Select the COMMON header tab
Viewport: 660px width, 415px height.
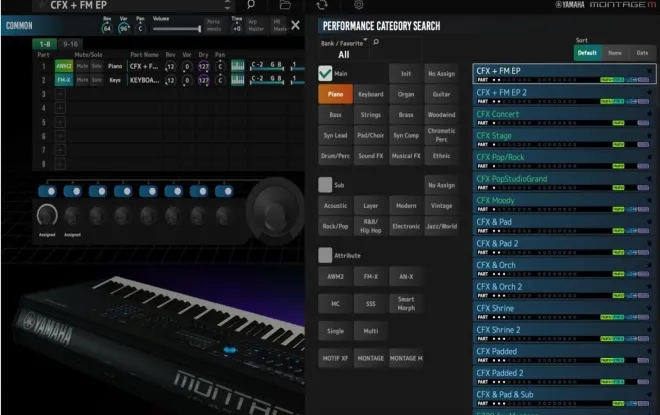pos(19,26)
